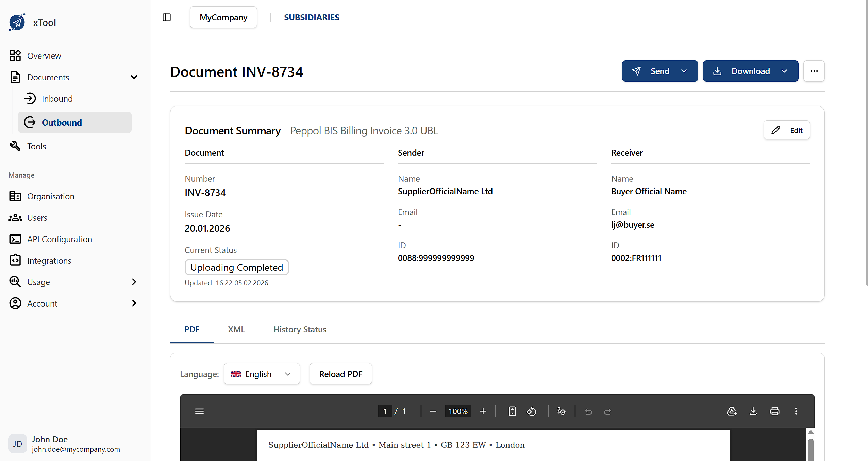Toggle the sidebar panel visibility

click(166, 17)
